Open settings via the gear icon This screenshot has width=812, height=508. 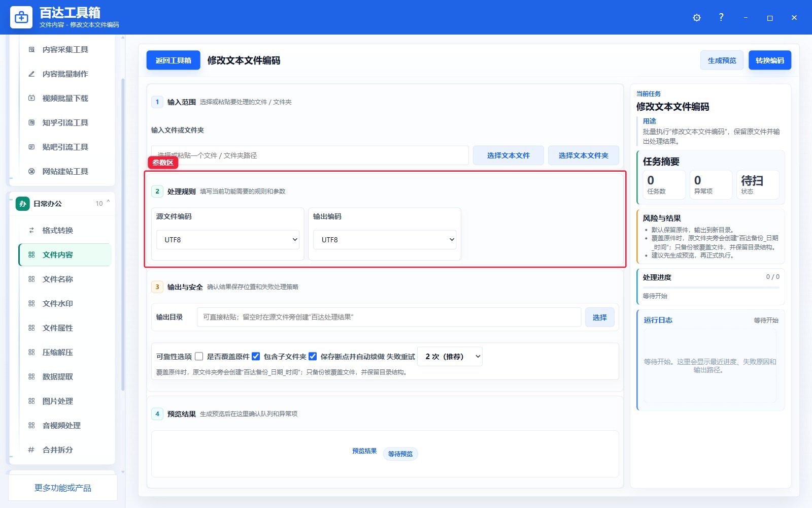pyautogui.click(x=697, y=18)
